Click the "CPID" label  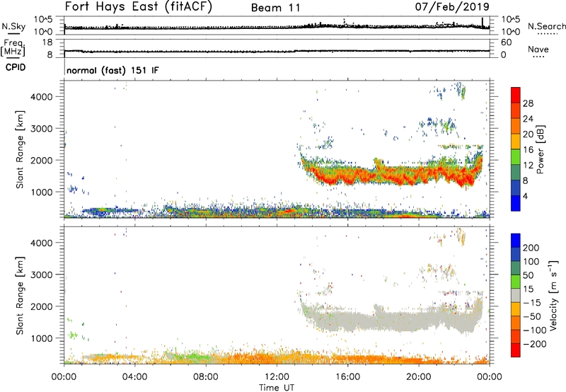(16, 67)
